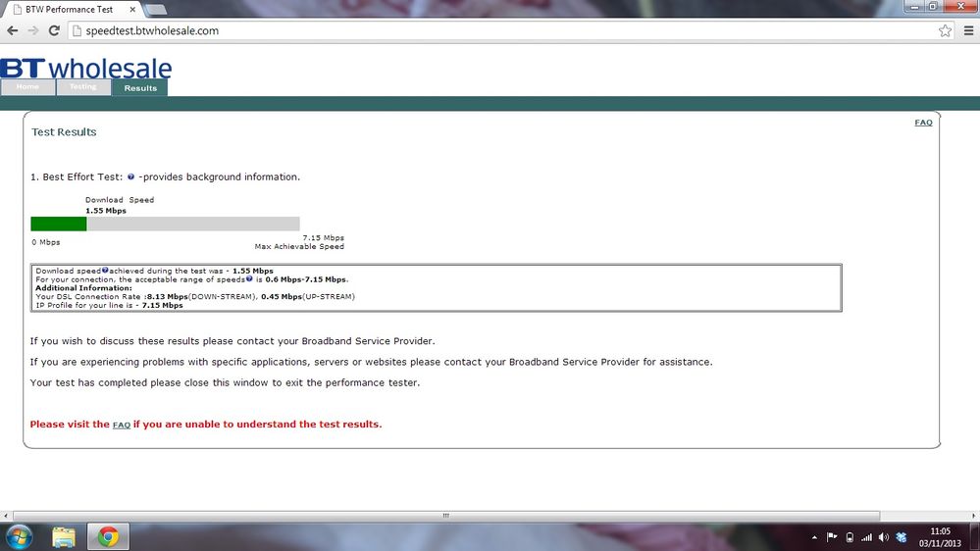
Task: Open a new tab with the new-tab button
Action: pos(155,10)
